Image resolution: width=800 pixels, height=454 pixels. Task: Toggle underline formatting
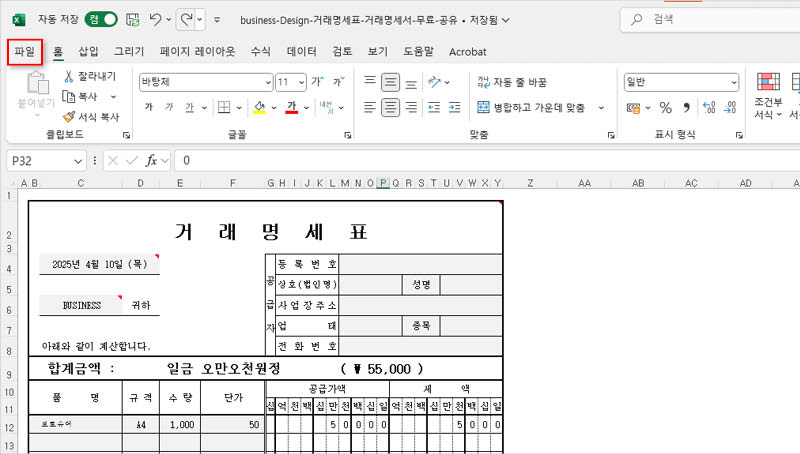point(190,107)
